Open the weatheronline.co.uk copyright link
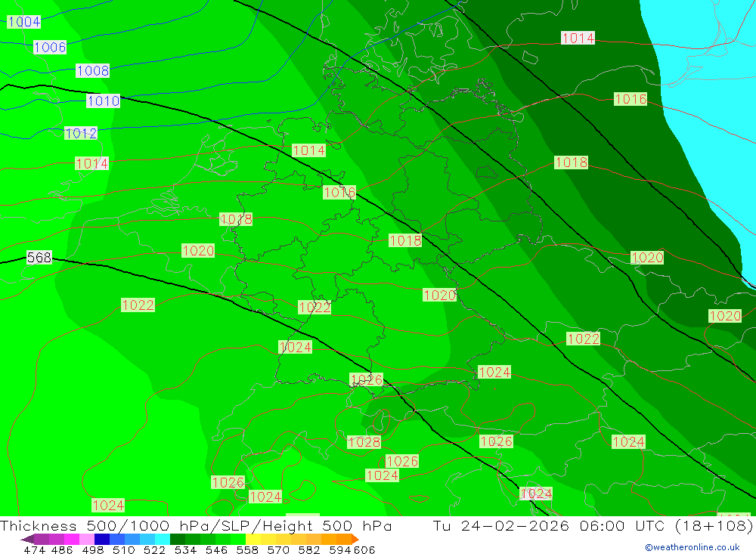The width and height of the screenshot is (756, 554). [692, 547]
